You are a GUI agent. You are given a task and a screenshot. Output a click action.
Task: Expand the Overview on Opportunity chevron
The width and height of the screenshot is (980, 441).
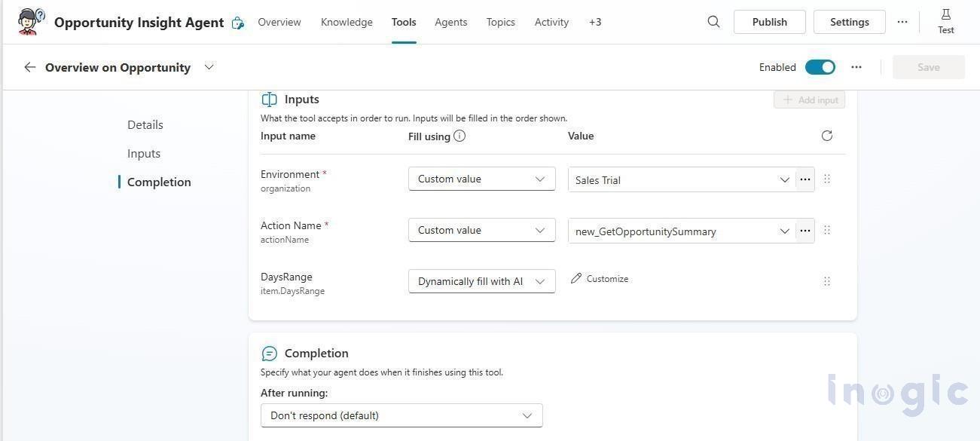coord(209,67)
